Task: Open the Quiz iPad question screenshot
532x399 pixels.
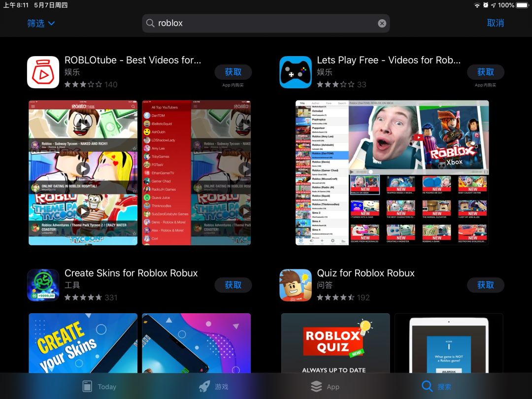Action: (449, 343)
